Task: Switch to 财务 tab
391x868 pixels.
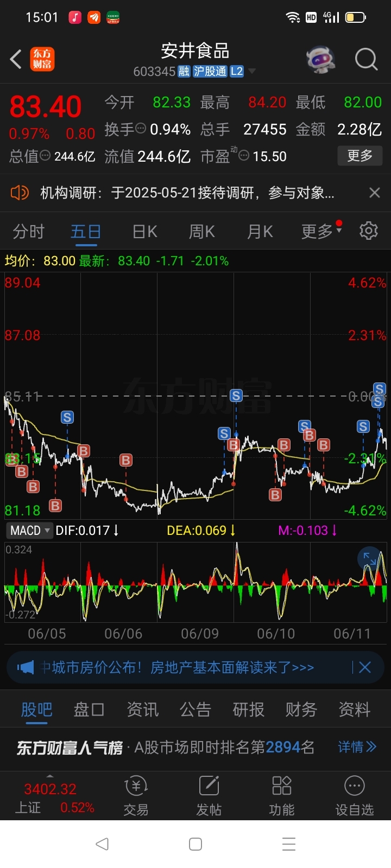Action: [x=301, y=710]
